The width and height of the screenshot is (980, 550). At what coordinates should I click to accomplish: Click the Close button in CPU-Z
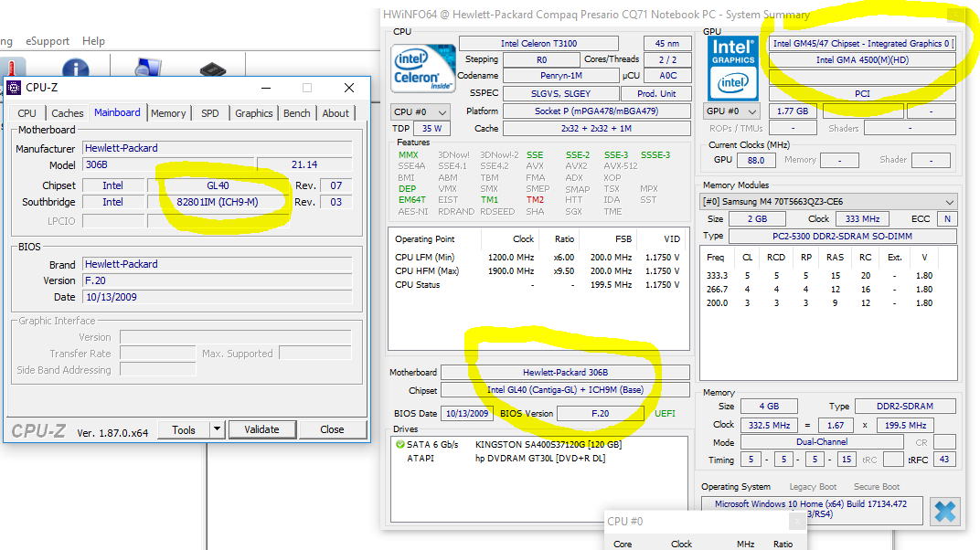coord(332,429)
